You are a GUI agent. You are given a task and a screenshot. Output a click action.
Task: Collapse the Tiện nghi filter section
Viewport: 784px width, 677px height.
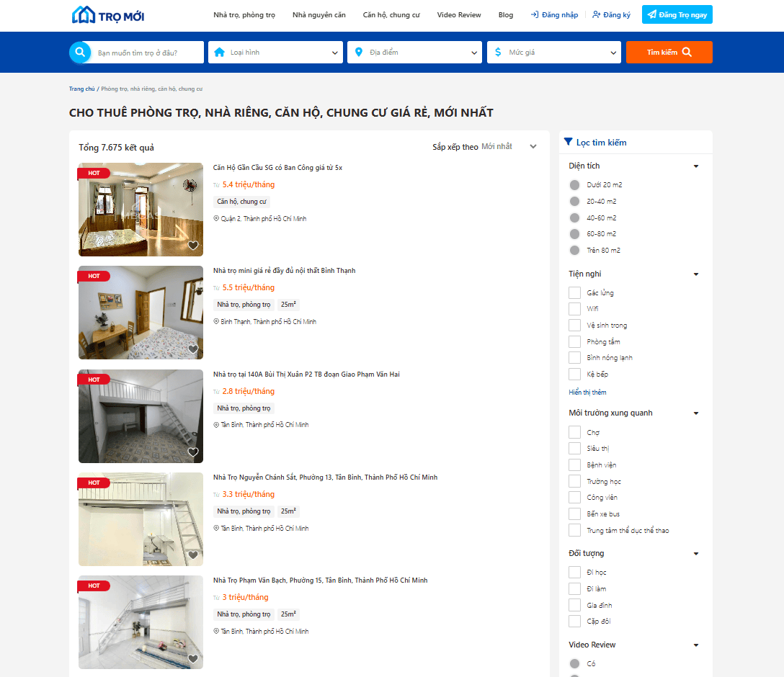[696, 274]
